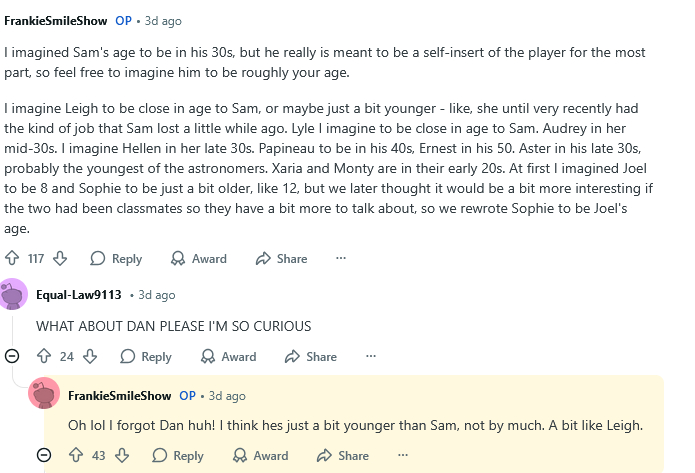The image size is (695, 473).
Task: Open FrankieSmileShow avatar in the highlighted reply
Action: pyautogui.click(x=46, y=395)
